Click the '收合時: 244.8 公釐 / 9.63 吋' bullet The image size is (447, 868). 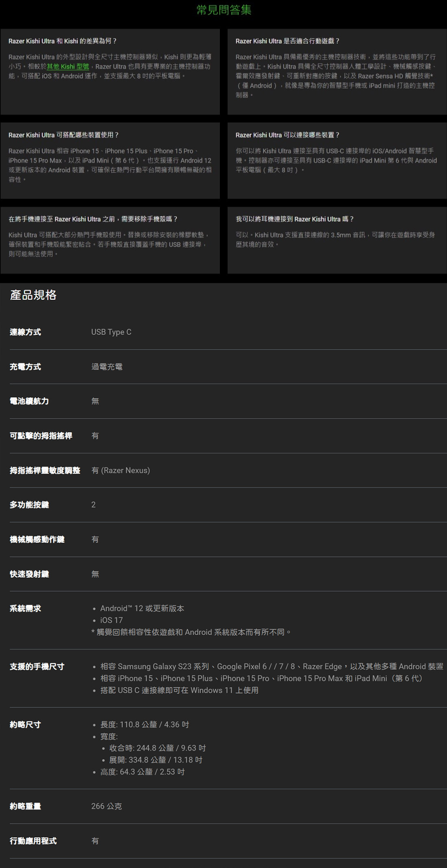pyautogui.click(x=158, y=748)
